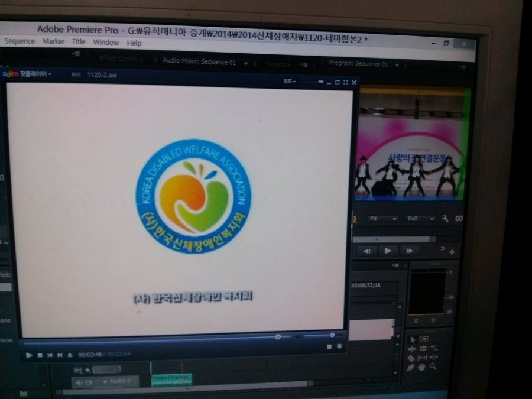The image size is (532, 399).
Task: Click Stop in PotPlayer
Action: point(40,355)
